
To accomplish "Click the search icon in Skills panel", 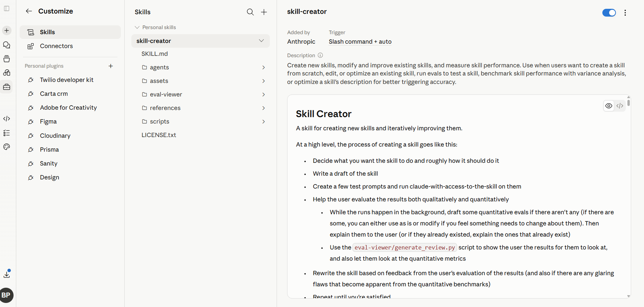I will coord(250,12).
